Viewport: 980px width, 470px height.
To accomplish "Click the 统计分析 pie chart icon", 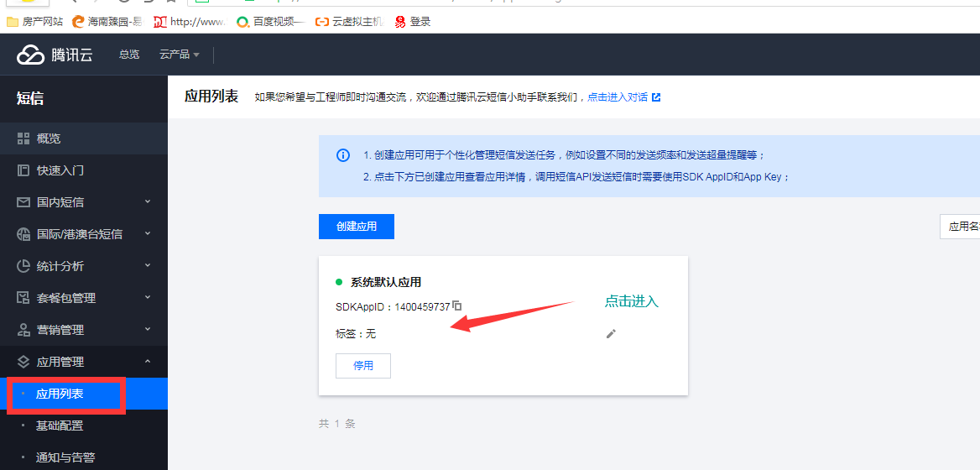I will 23,265.
